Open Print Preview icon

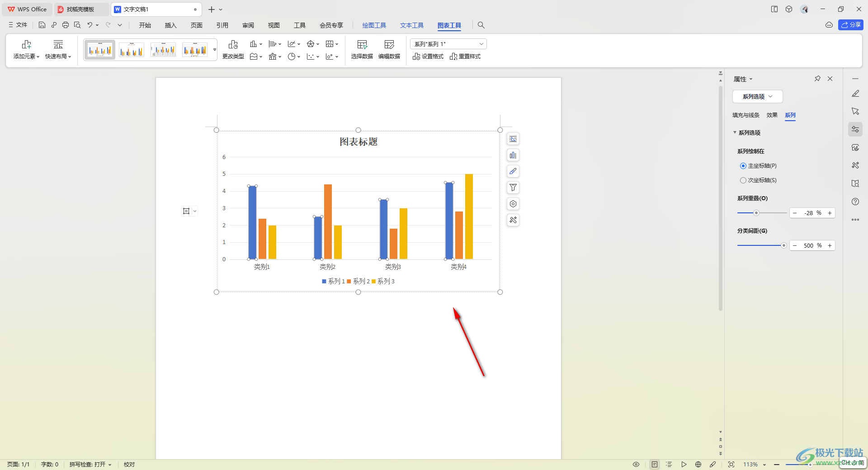coord(77,25)
